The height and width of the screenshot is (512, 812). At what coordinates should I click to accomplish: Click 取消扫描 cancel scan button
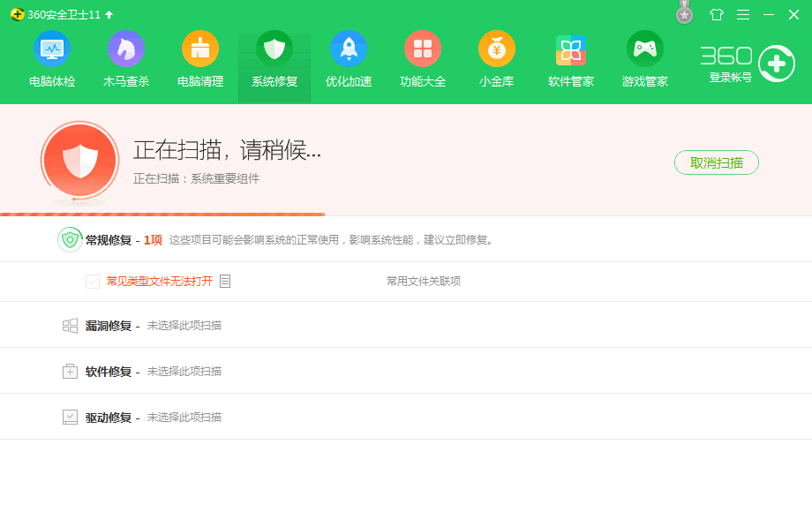[716, 162]
